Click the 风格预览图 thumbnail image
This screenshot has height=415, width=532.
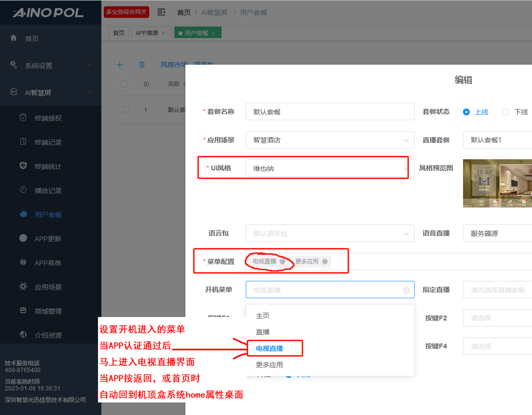(x=497, y=183)
